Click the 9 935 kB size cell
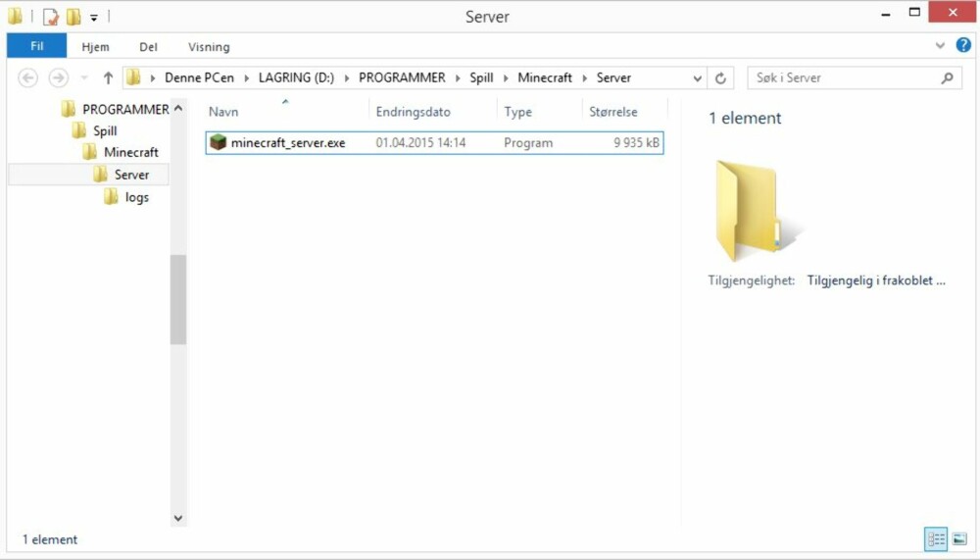Viewport: 980px width, 560px height. [x=636, y=142]
